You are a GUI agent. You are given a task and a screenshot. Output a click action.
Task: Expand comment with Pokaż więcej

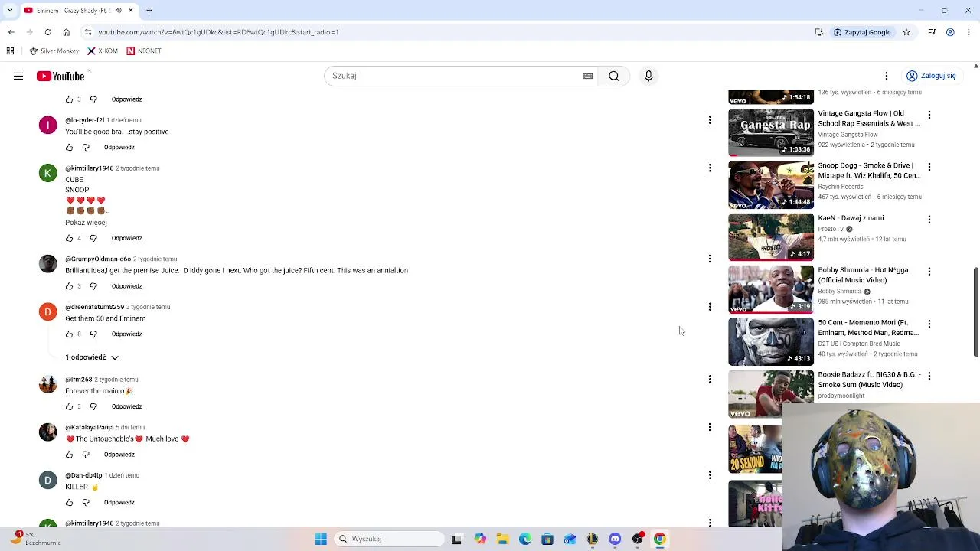[x=86, y=223]
